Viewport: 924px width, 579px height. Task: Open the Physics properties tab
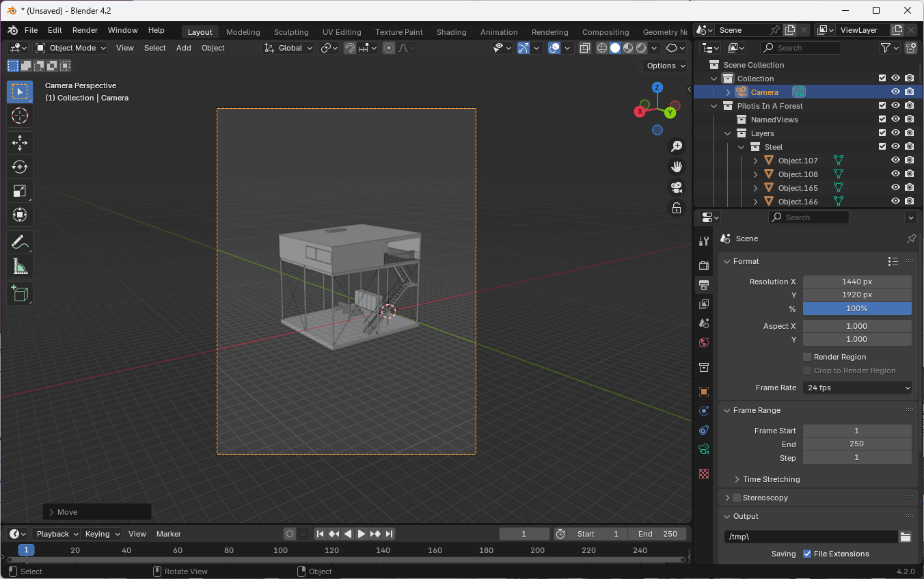(x=704, y=411)
